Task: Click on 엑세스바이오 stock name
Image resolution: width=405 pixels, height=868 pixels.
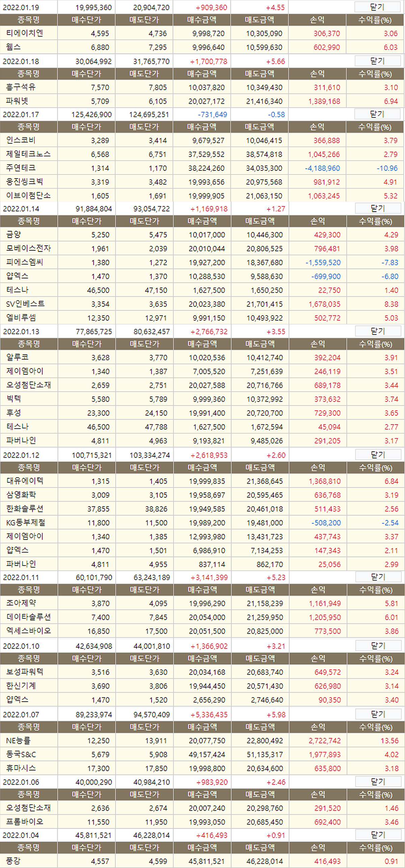Action: (29, 631)
